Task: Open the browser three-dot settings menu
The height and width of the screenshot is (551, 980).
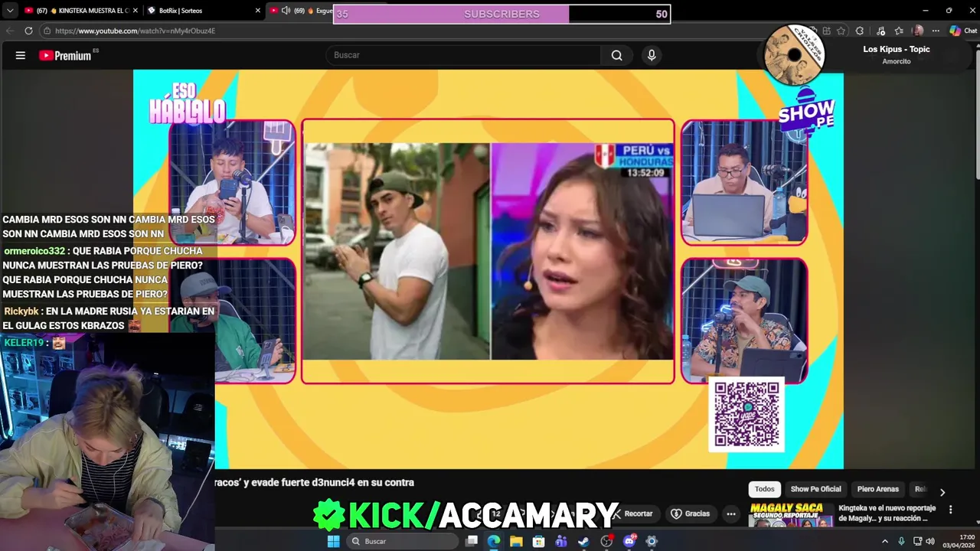Action: 936,31
